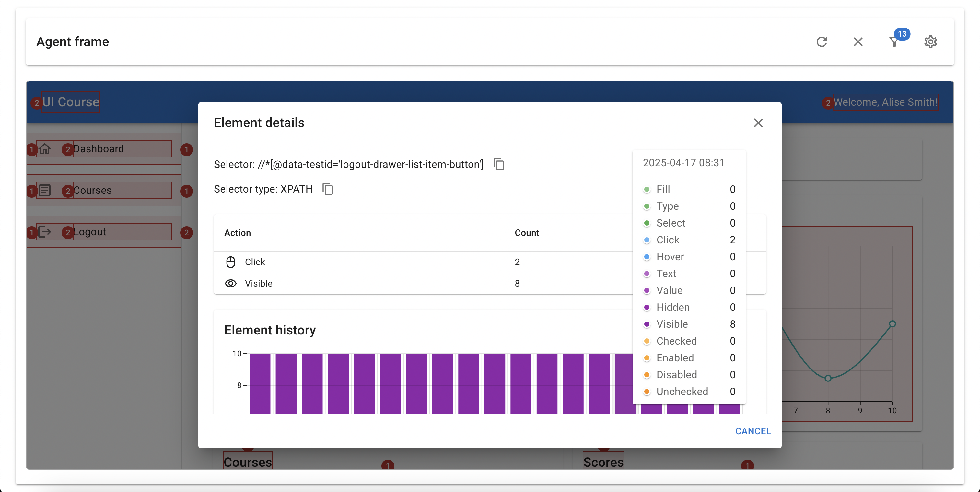Click the mouse icon in Click row

[230, 262]
